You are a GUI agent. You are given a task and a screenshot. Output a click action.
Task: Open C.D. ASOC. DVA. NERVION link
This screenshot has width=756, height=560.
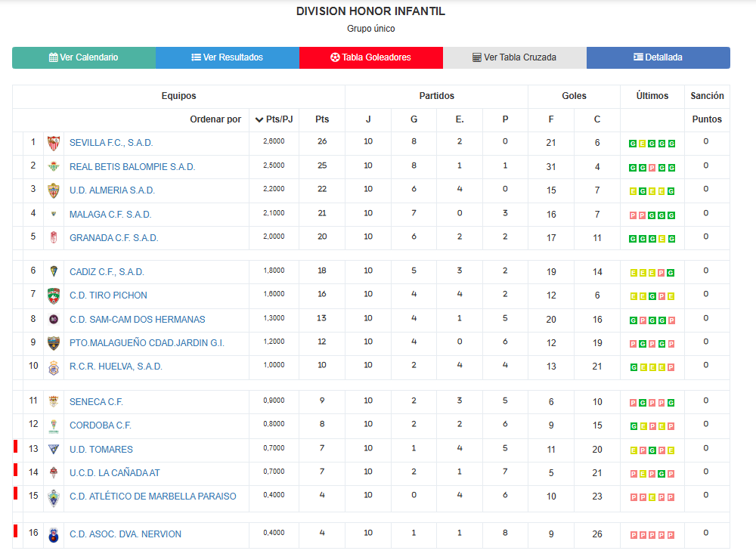[125, 534]
